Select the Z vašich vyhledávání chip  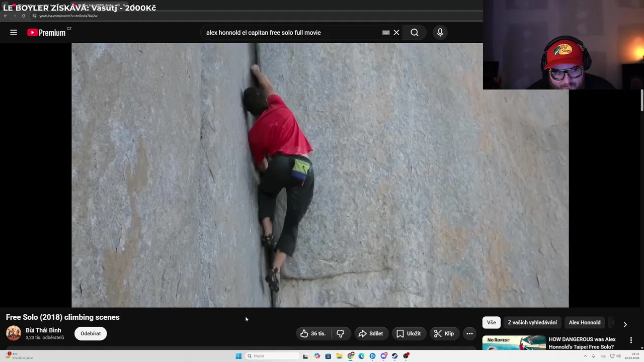(532, 323)
